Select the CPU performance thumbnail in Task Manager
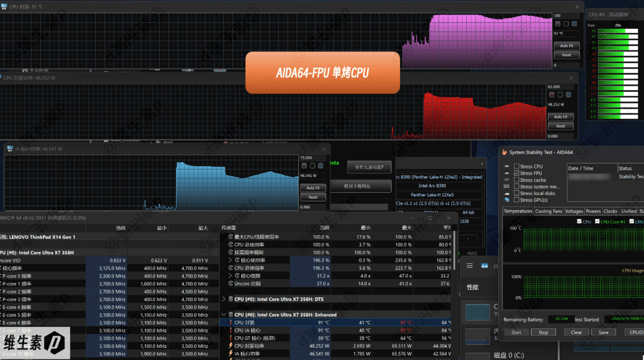Image resolution: width=644 pixels, height=360 pixels. pyautogui.click(x=477, y=312)
